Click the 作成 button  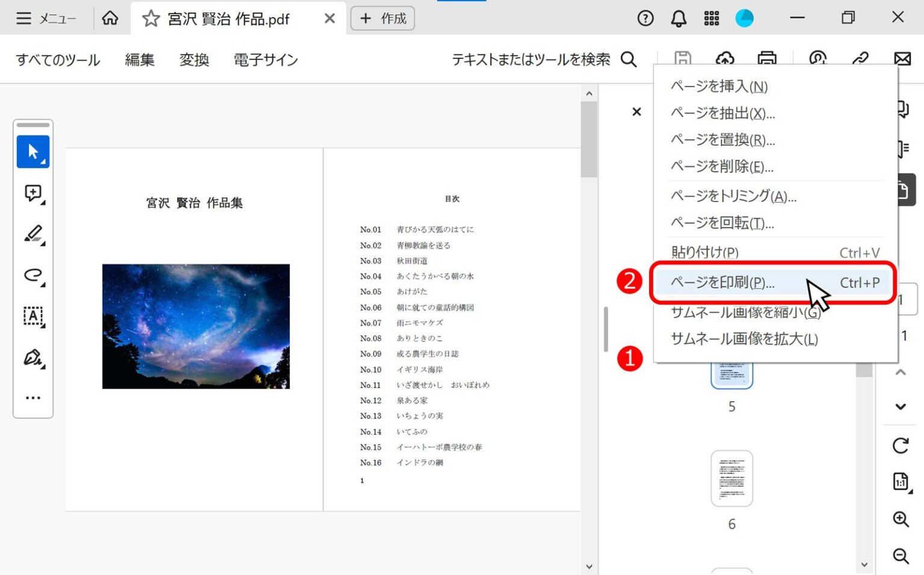tap(383, 18)
